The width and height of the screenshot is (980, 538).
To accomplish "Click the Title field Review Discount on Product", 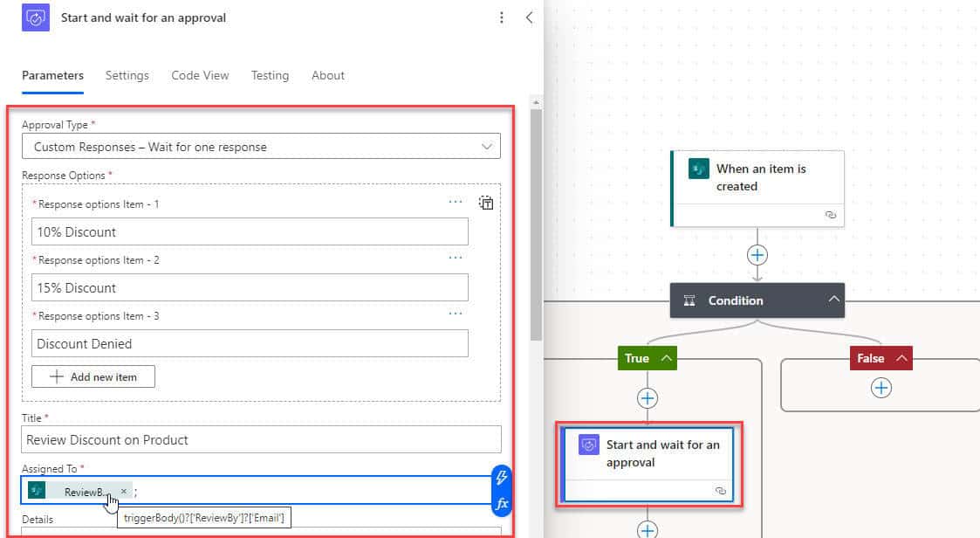I will click(x=261, y=440).
